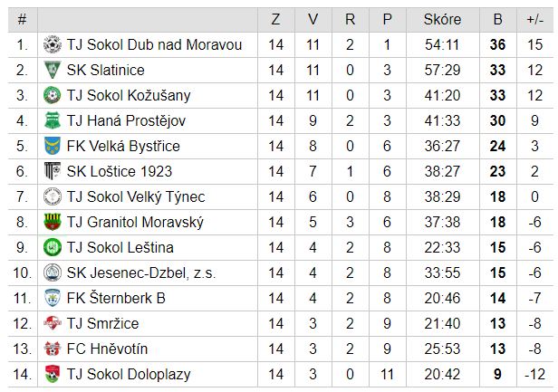The height and width of the screenshot is (392, 558).
Task: Sort table by the B points column header
Action: pyautogui.click(x=498, y=20)
